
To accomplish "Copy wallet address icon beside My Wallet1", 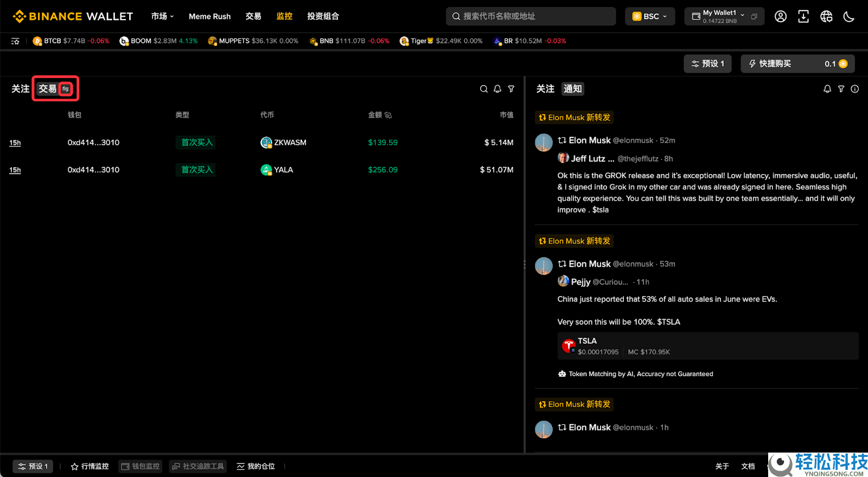I will (x=754, y=17).
